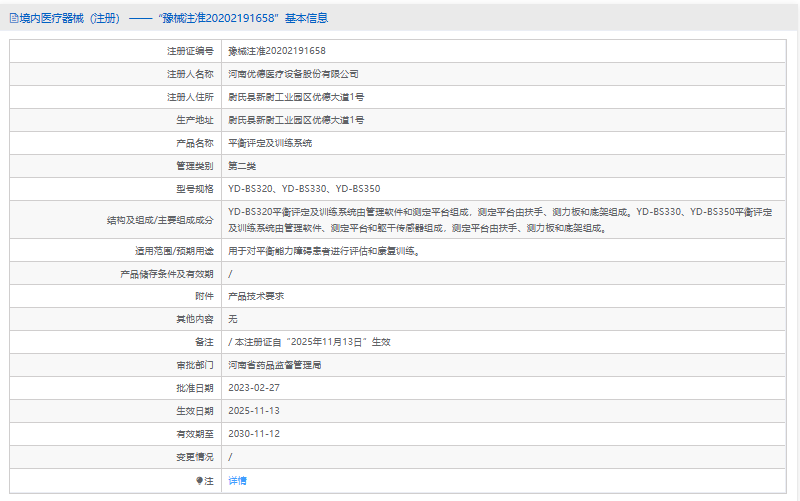Select management class value 第二类
The width and height of the screenshot is (800, 501).
(242, 166)
